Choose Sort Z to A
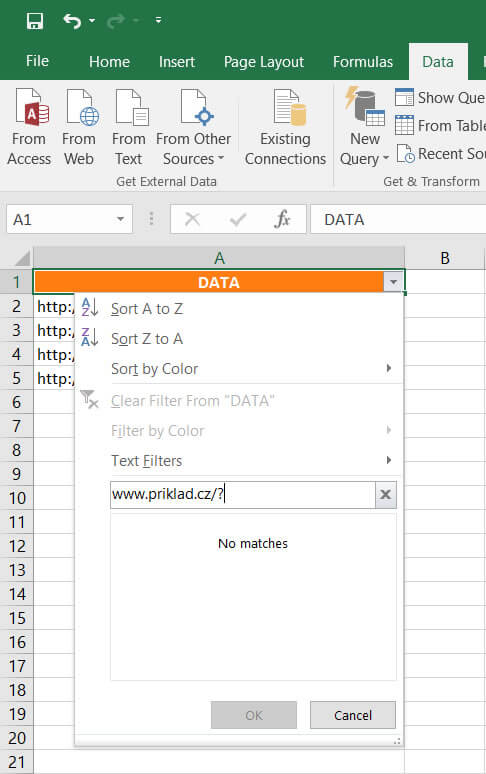This screenshot has width=486, height=774. [147, 339]
